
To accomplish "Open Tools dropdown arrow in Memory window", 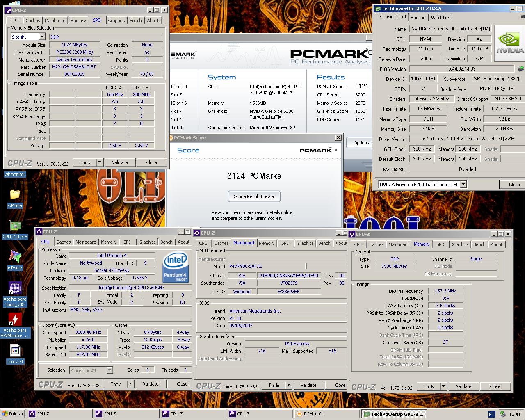I will click(x=443, y=386).
